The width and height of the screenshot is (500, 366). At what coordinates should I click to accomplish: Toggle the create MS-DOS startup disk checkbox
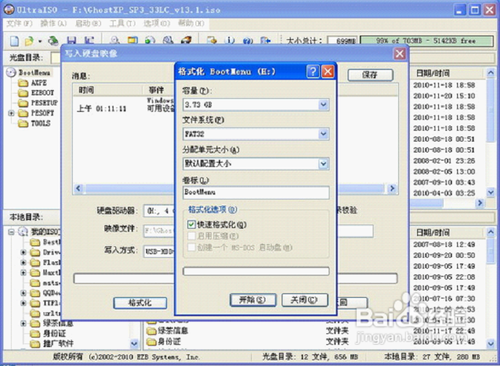pos(191,247)
